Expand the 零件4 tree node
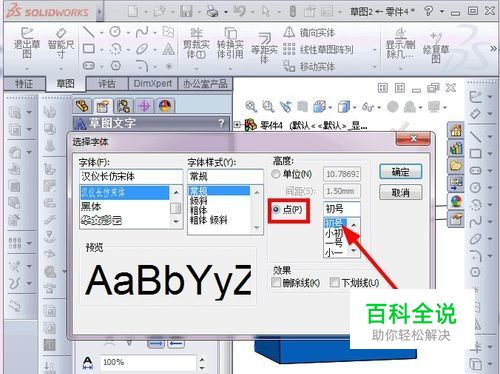This screenshot has width=500, height=374. (237, 125)
